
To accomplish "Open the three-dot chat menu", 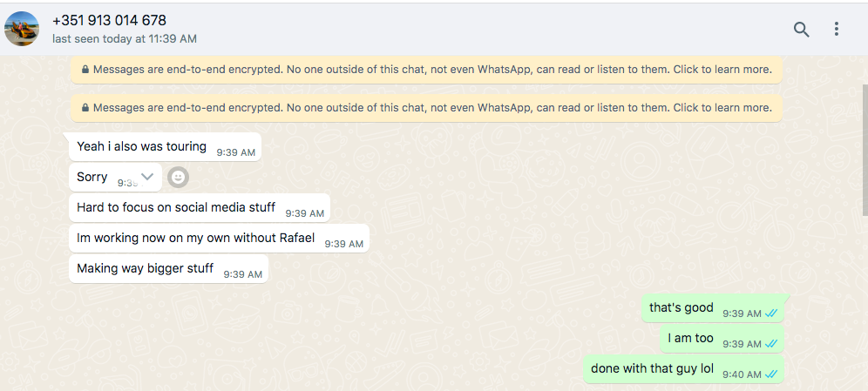I will (x=837, y=30).
